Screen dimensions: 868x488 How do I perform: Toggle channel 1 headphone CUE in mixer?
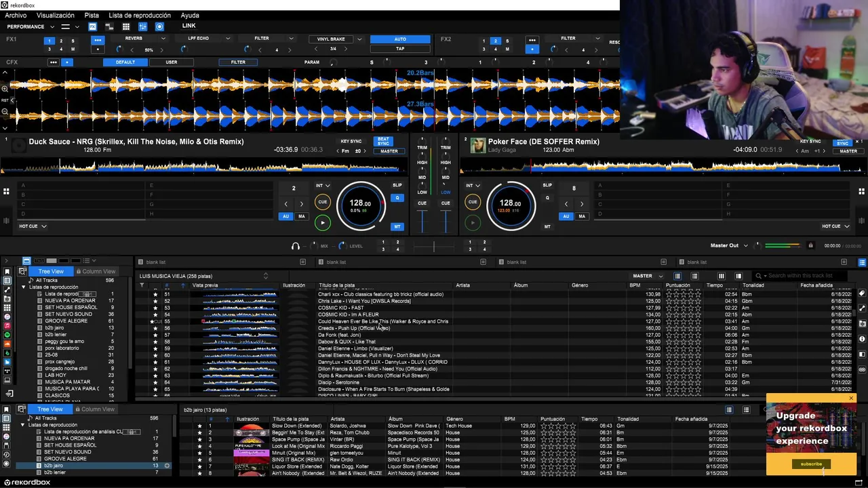[422, 203]
